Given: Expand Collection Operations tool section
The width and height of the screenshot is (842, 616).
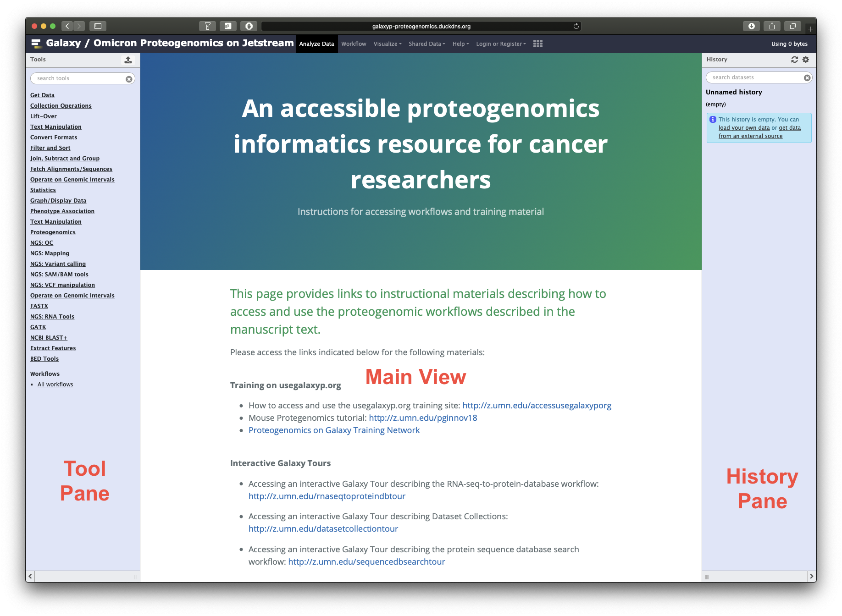Looking at the screenshot, I should [61, 106].
